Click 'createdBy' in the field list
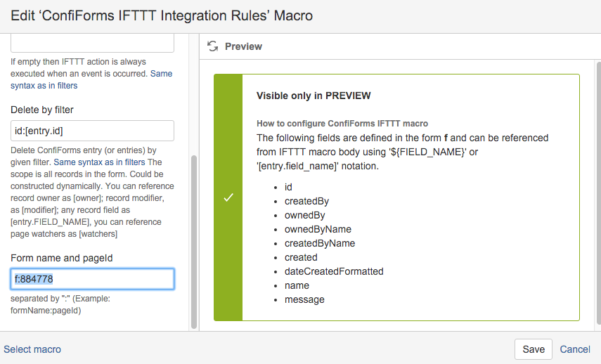 tap(306, 201)
